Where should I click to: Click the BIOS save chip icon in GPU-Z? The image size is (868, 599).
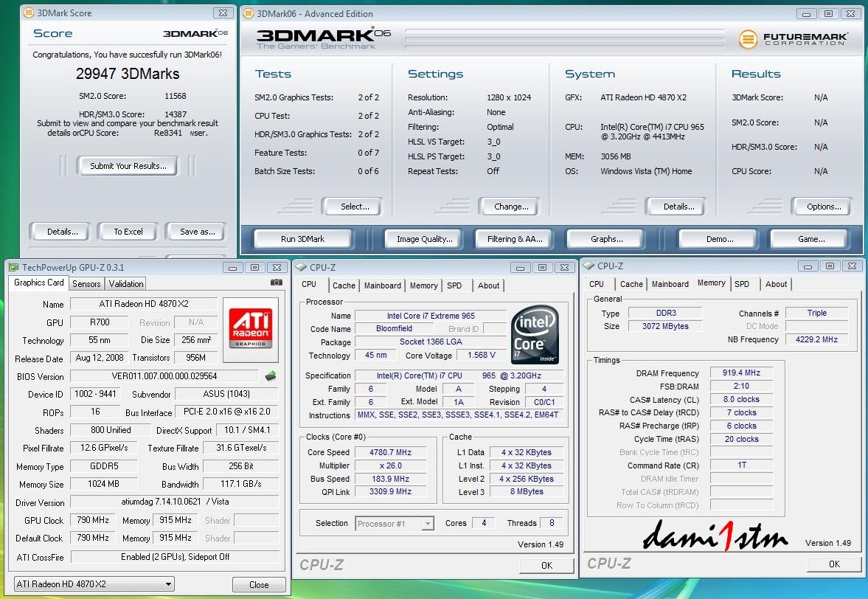271,376
